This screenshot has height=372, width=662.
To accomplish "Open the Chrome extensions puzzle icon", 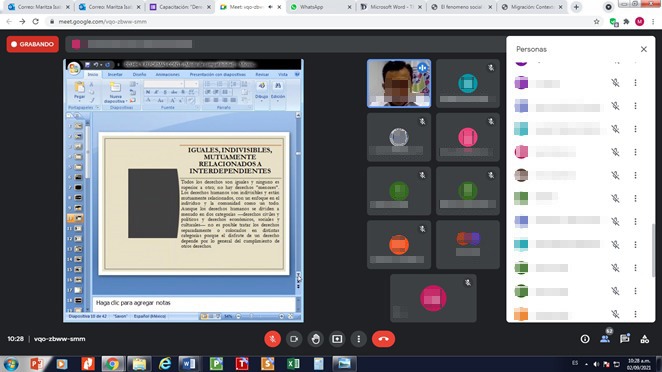I will pos(627,22).
